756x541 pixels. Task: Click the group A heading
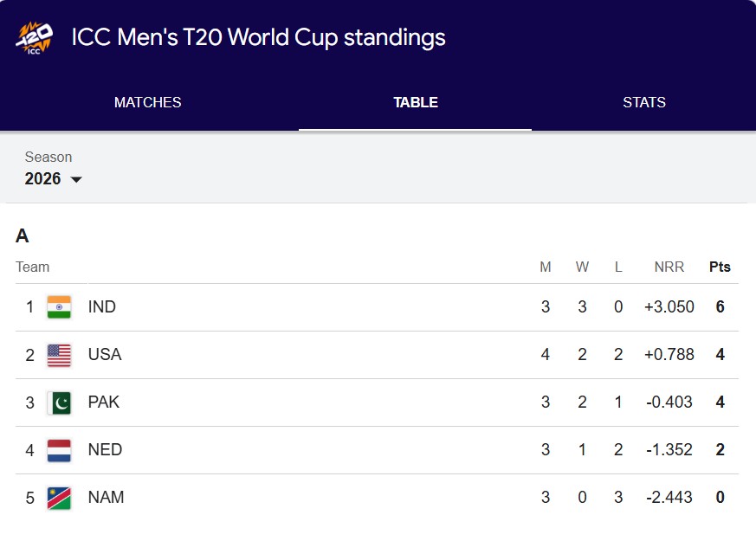point(23,235)
